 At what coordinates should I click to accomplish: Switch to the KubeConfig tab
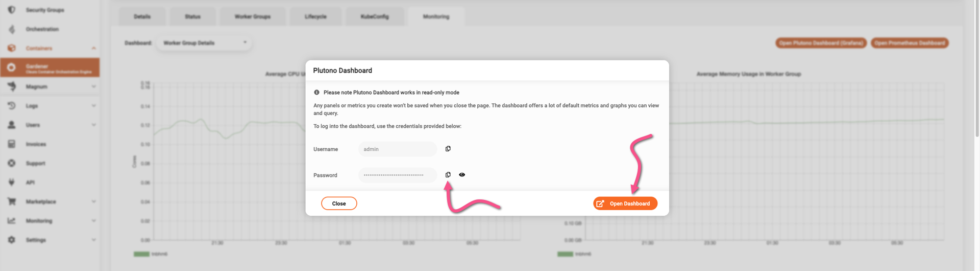[x=375, y=17]
